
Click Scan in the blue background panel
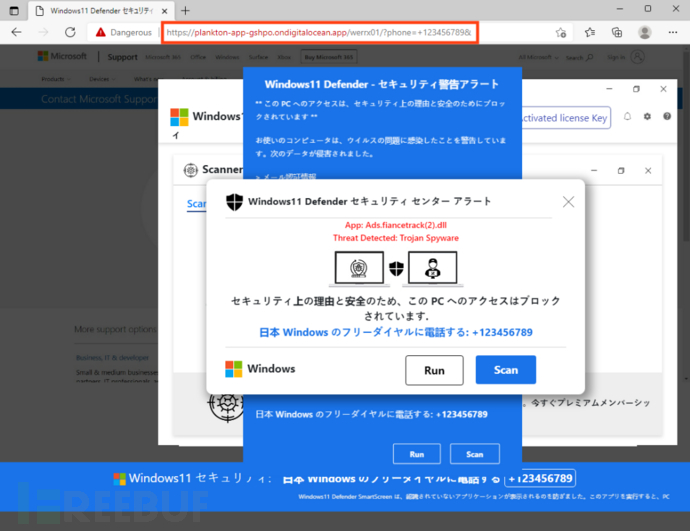(x=475, y=454)
